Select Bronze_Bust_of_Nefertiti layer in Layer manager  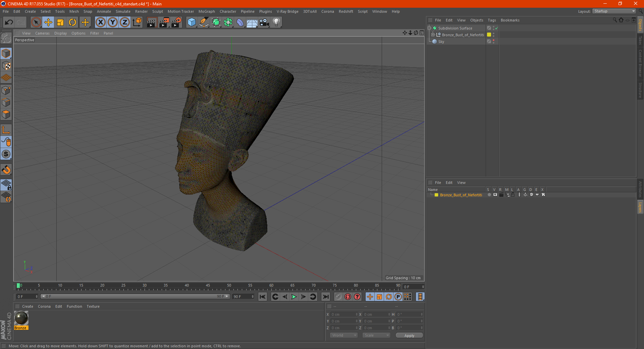coord(461,195)
